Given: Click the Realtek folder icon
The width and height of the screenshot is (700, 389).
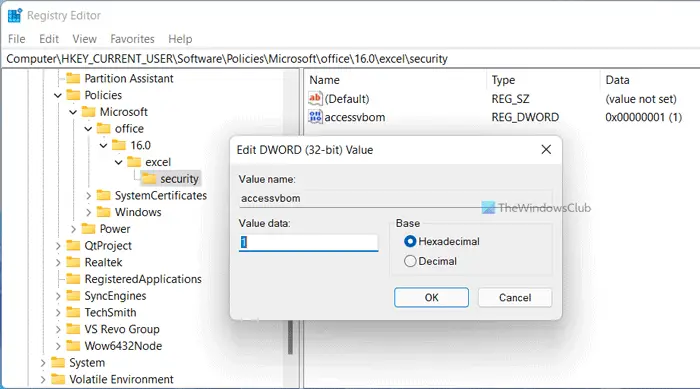Looking at the screenshot, I should click(73, 262).
